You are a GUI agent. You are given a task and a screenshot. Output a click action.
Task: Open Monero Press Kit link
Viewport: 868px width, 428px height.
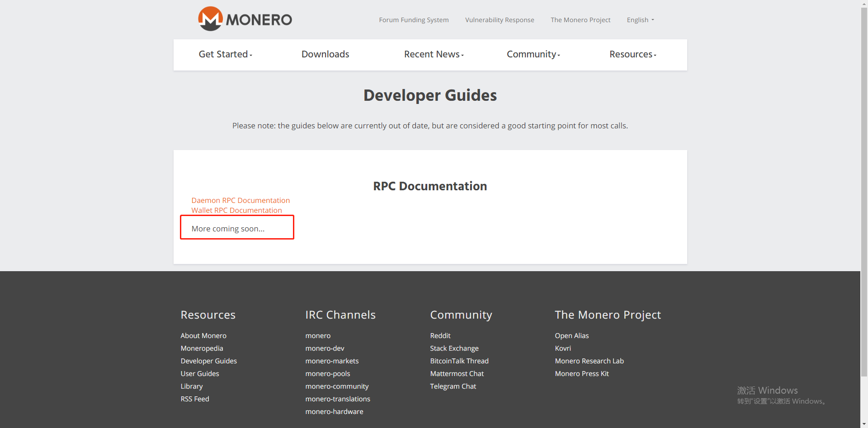point(582,374)
